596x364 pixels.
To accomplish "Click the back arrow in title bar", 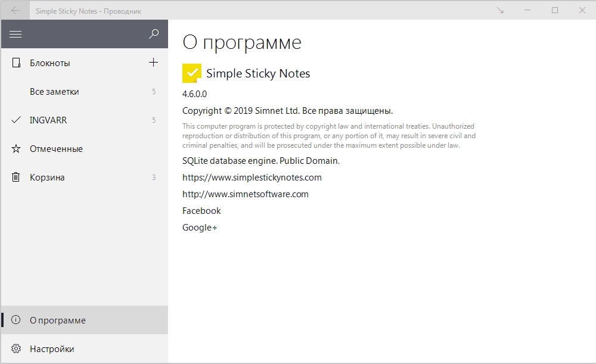I will pos(15,10).
